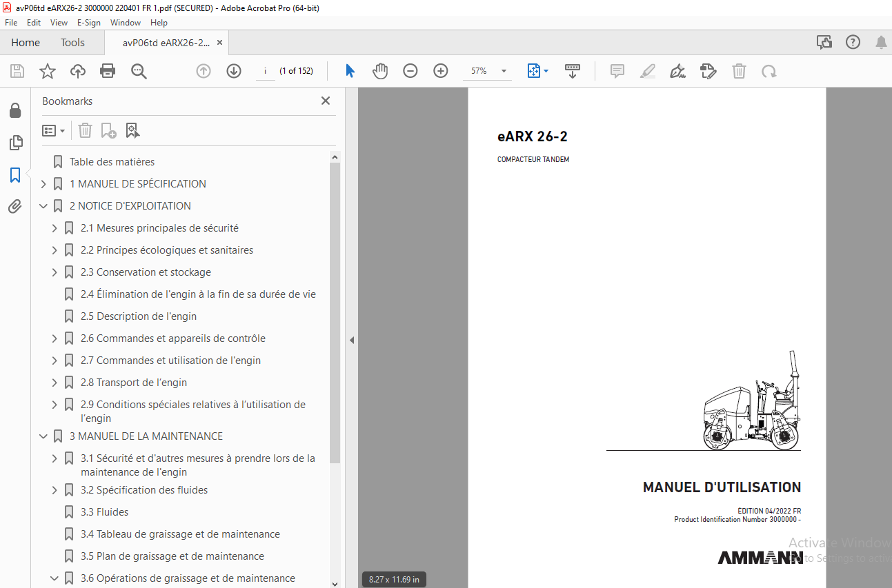Add the document to favorites with star icon
The width and height of the screenshot is (892, 588).
click(48, 71)
